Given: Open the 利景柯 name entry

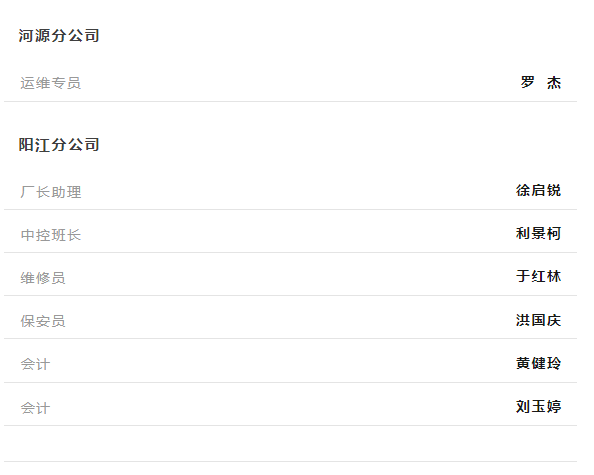Looking at the screenshot, I should (x=538, y=233).
